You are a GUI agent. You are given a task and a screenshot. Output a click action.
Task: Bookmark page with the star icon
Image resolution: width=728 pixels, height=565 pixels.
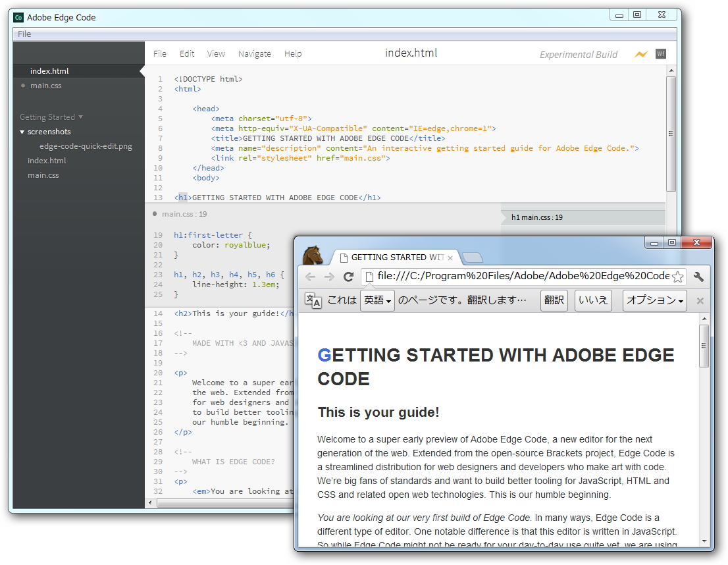tap(678, 277)
